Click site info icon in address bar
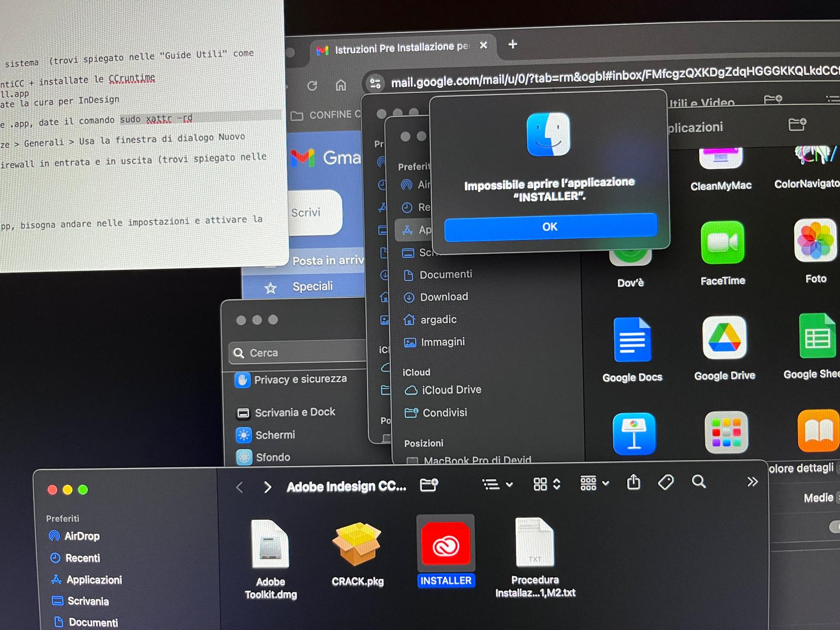The width and height of the screenshot is (840, 630). tap(375, 83)
